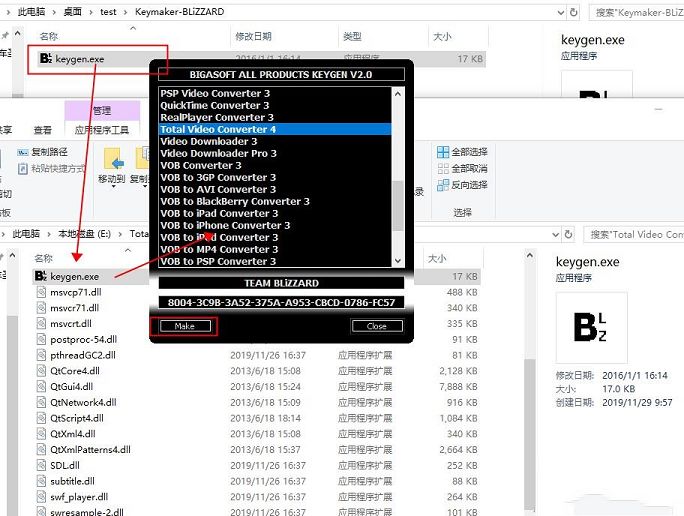The width and height of the screenshot is (684, 516).
Task: Expand the breadcrumb chevron after 本地磁盘 (E:)
Action: pos(122,234)
